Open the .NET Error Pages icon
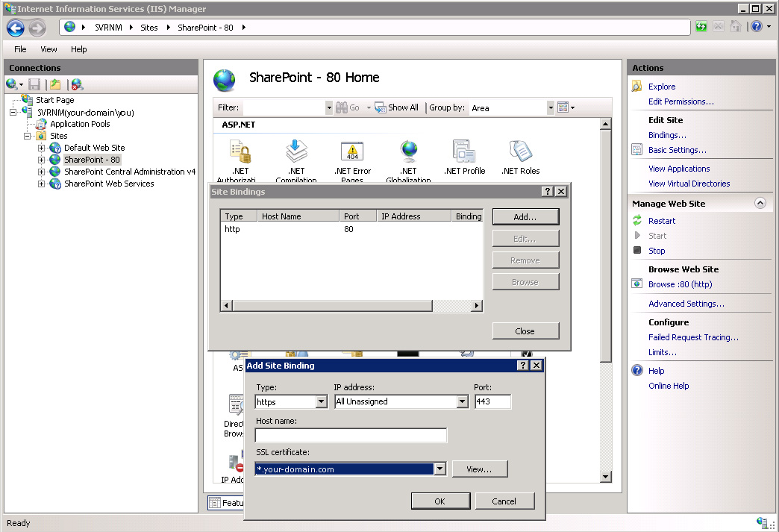 coord(352,151)
